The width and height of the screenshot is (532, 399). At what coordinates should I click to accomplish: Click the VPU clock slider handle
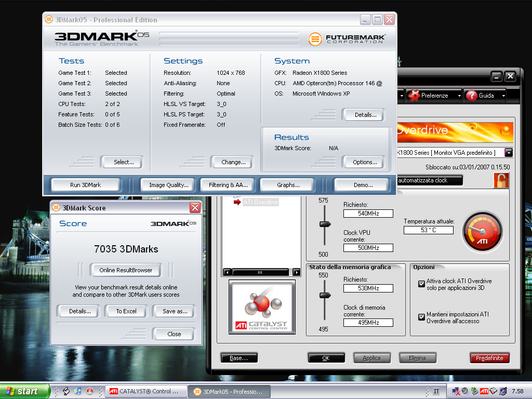tap(325, 224)
